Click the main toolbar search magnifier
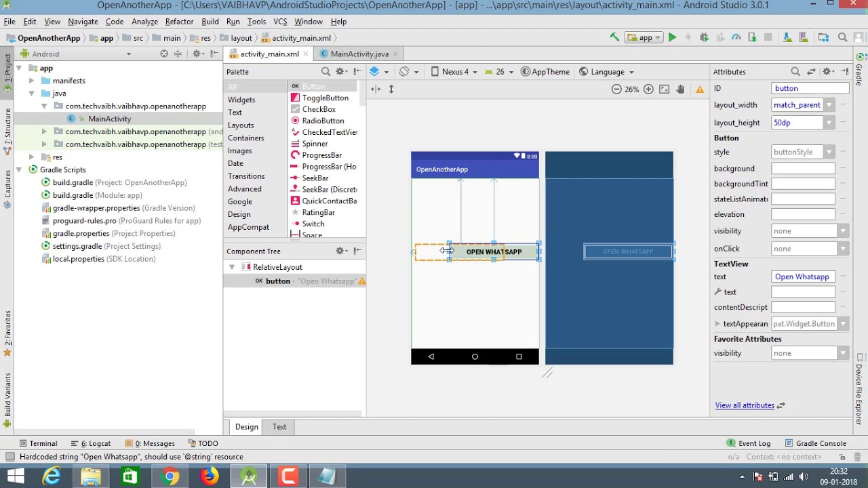868x488 pixels. pyautogui.click(x=842, y=37)
